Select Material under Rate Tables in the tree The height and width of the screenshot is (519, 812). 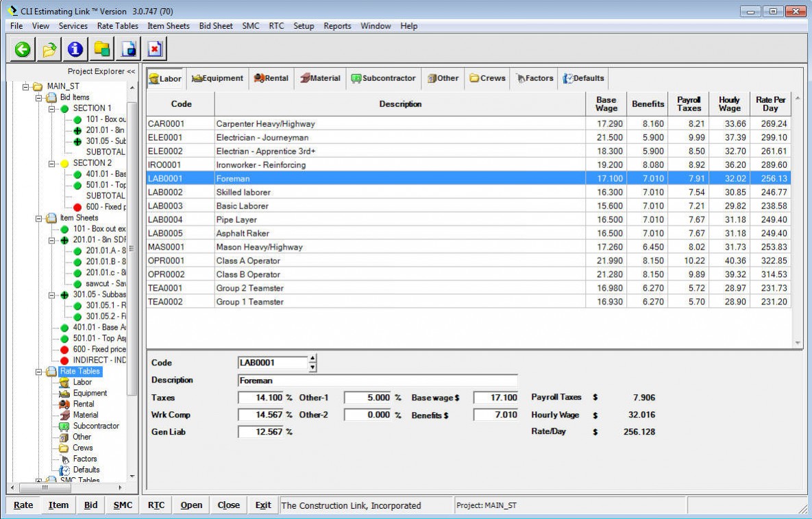[86, 415]
